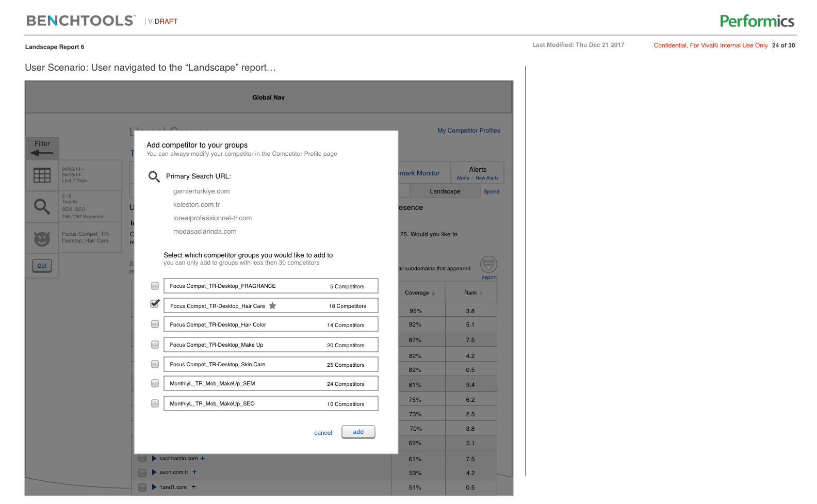Click the Filter back arrow icon

pyautogui.click(x=41, y=153)
